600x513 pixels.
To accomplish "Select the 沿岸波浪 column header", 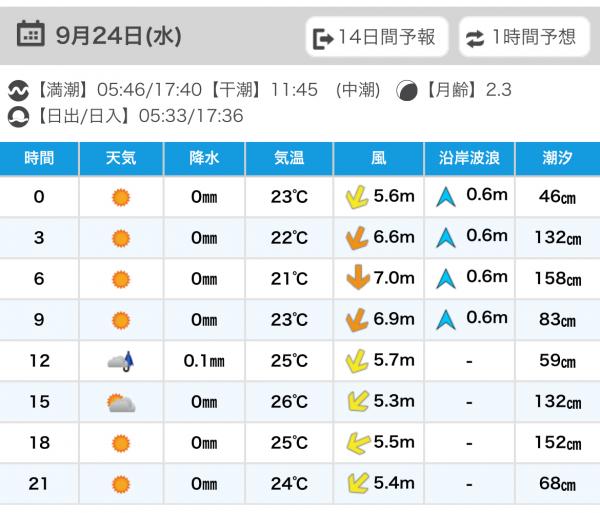I will click(x=468, y=158).
